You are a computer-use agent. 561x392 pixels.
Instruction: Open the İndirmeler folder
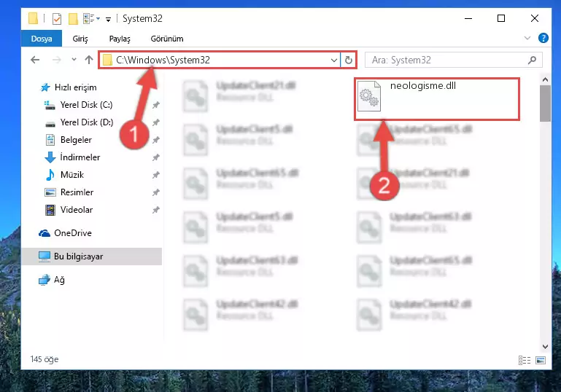click(80, 157)
